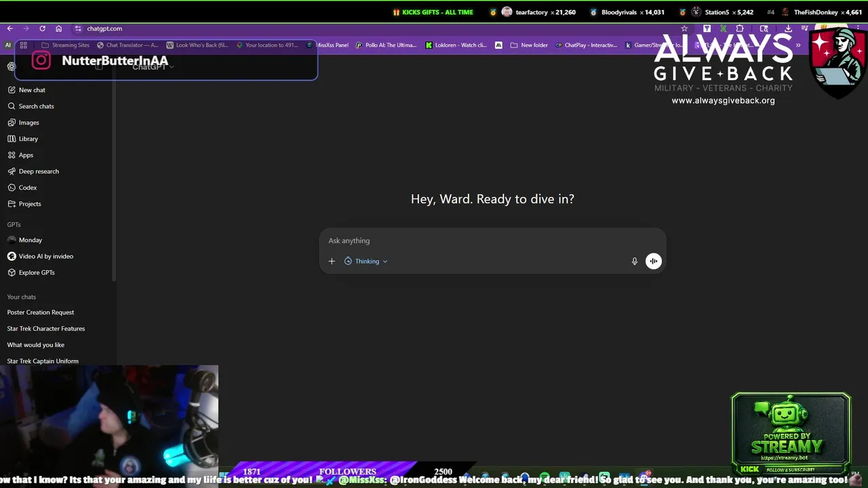Click the browser home icon
Image resolution: width=868 pixels, height=488 pixels.
pyautogui.click(x=58, y=28)
